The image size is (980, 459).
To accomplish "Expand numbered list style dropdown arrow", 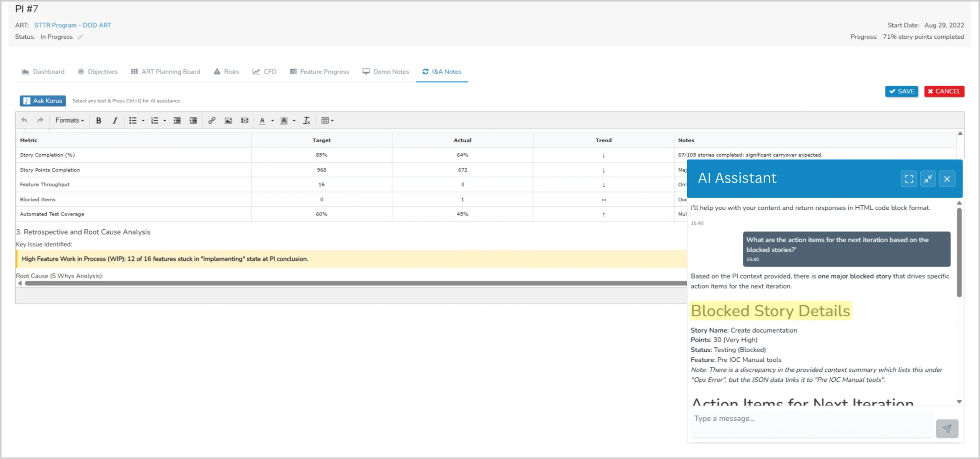I will point(165,121).
